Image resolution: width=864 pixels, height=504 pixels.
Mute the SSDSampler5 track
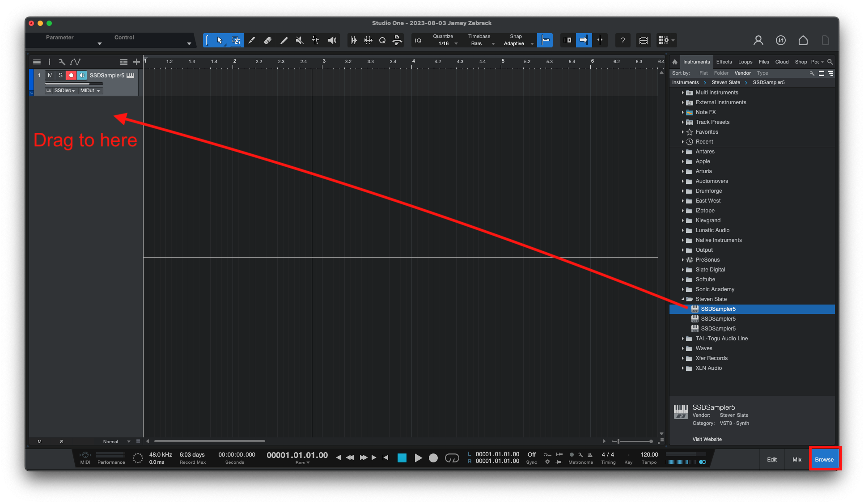pyautogui.click(x=50, y=75)
